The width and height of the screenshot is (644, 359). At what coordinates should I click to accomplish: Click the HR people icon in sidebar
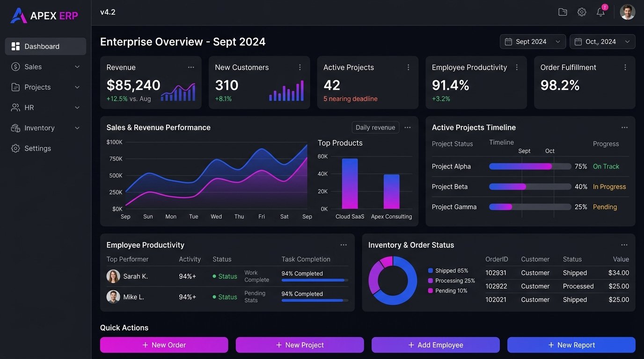click(x=15, y=108)
